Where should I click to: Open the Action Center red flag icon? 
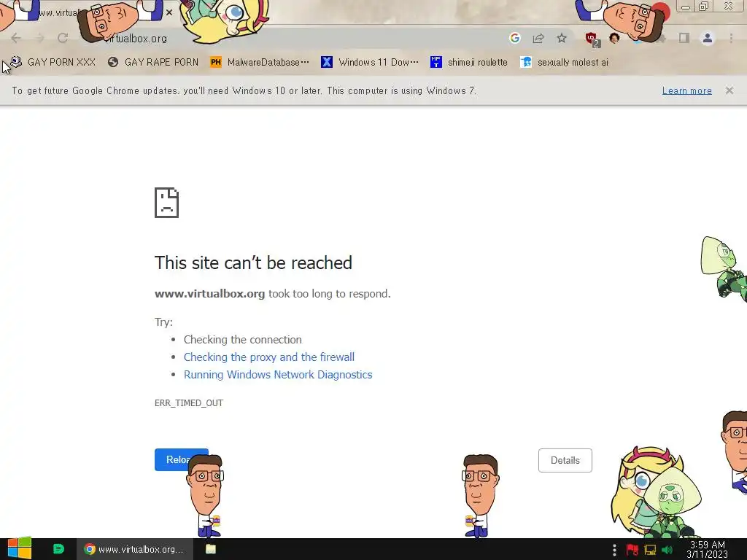pos(632,550)
